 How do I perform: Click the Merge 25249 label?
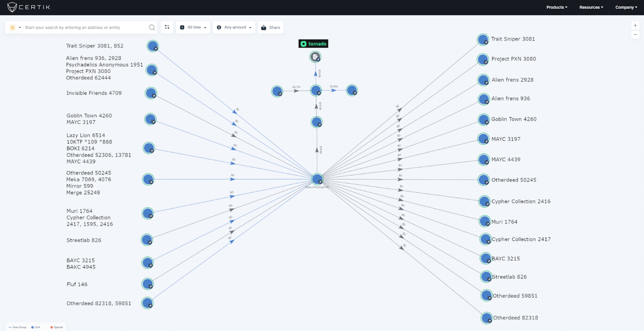click(x=83, y=193)
